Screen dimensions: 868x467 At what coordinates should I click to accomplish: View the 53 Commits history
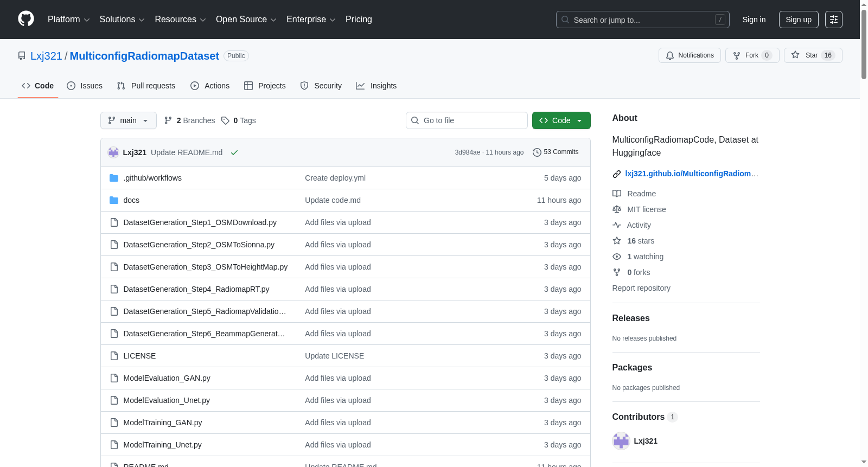pyautogui.click(x=556, y=152)
